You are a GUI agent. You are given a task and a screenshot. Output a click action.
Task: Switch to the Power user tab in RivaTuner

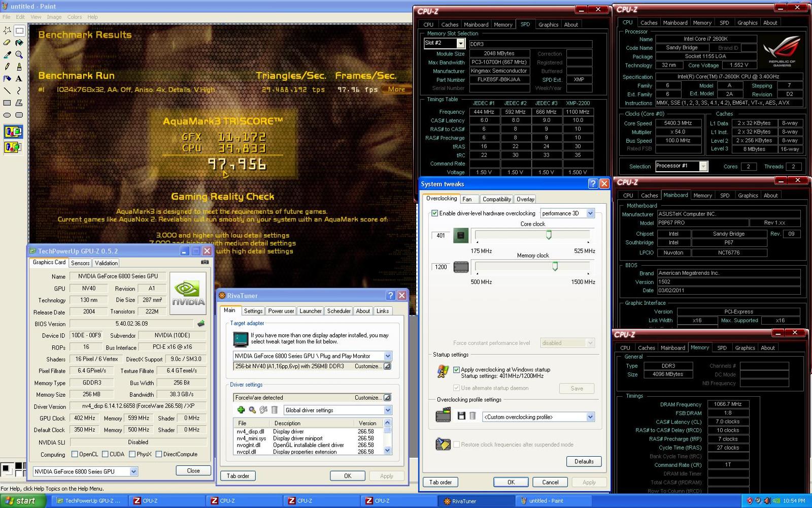pos(281,311)
